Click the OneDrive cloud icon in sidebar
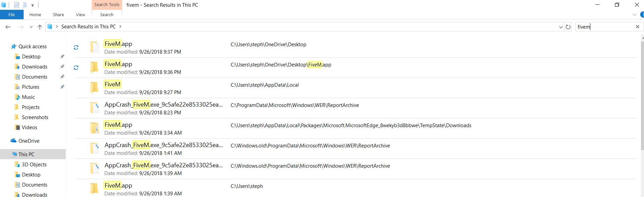 (13, 141)
